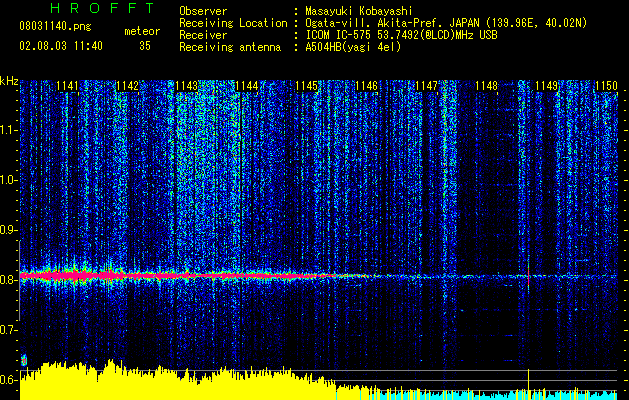Select the file name 08031140.png
Viewport: 629px width, 400px height.
pos(55,27)
